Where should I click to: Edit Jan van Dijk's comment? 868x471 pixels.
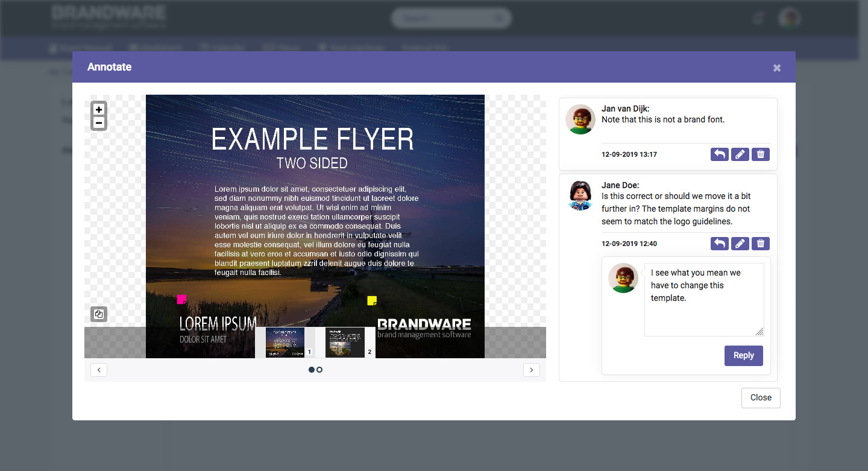(740, 154)
